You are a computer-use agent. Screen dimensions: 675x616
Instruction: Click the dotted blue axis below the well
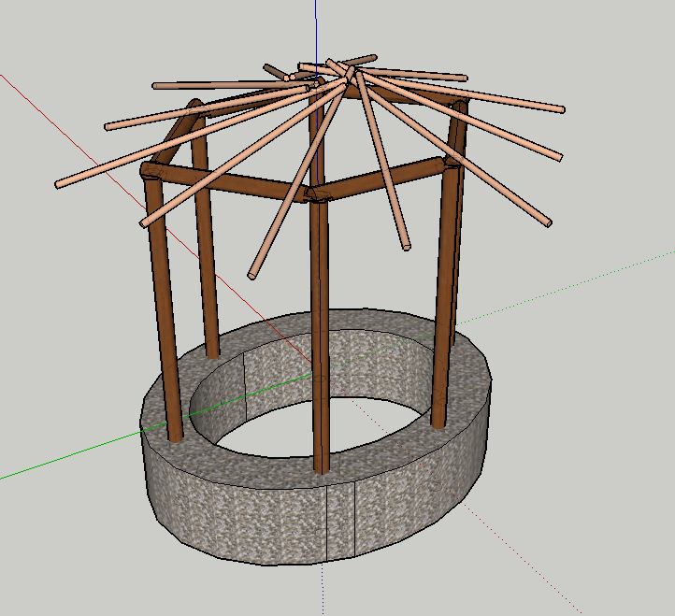pos(323,590)
